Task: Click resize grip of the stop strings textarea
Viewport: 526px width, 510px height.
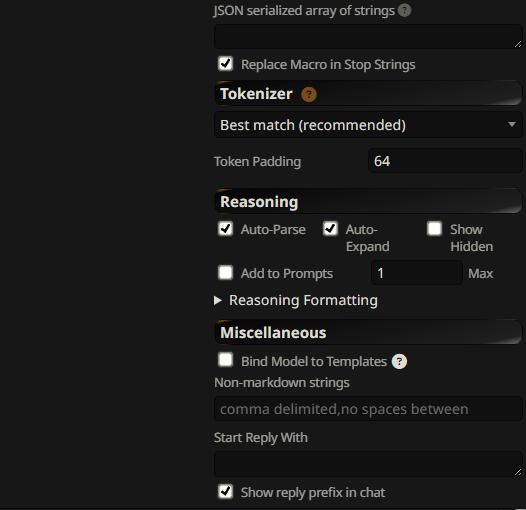Action: (x=518, y=44)
